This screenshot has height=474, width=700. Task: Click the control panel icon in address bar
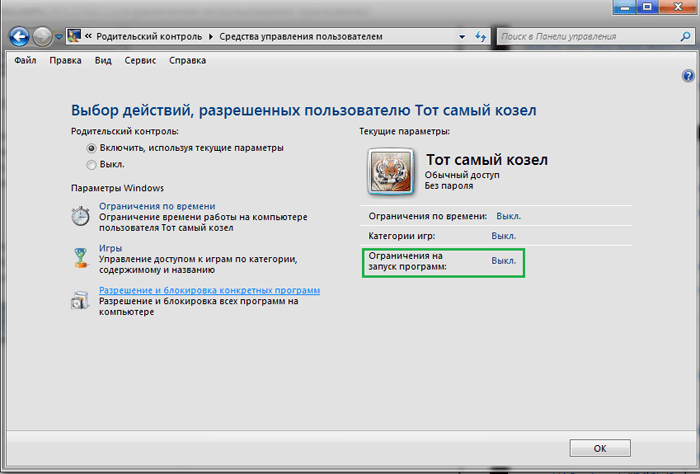pos(74,36)
